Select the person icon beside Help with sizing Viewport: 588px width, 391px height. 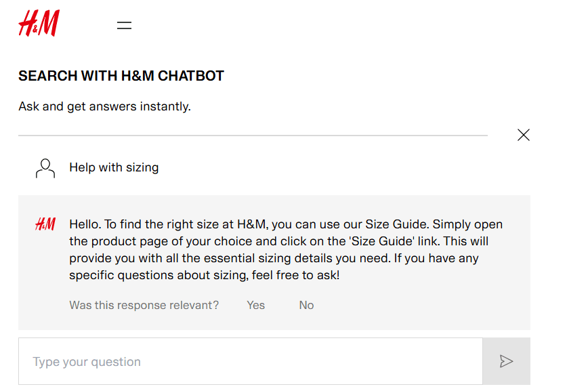tap(45, 167)
